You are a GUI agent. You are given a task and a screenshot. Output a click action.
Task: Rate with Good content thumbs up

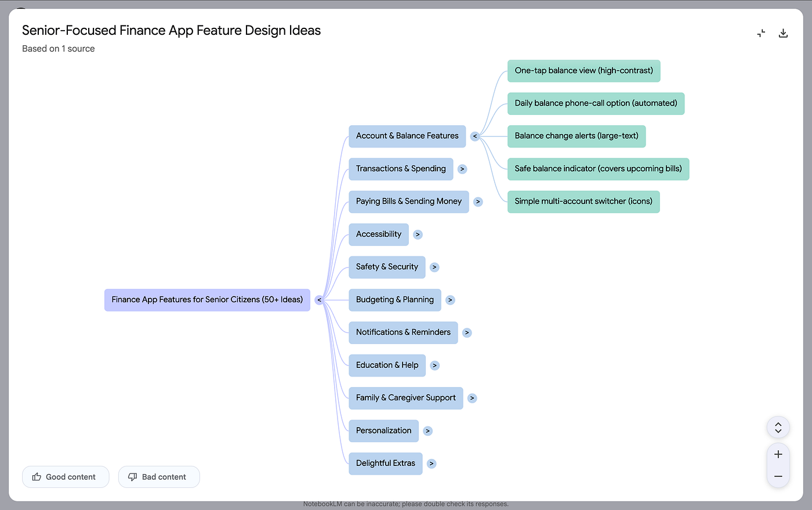coord(65,477)
